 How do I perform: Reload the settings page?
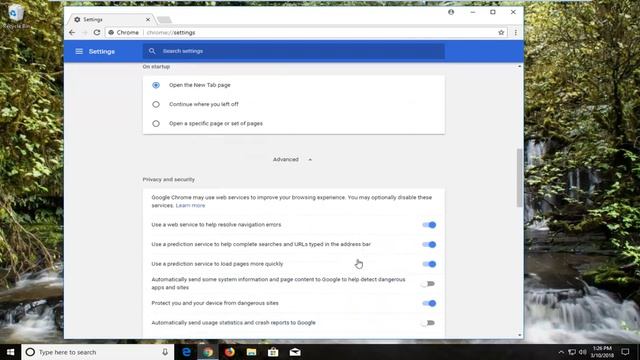point(97,32)
